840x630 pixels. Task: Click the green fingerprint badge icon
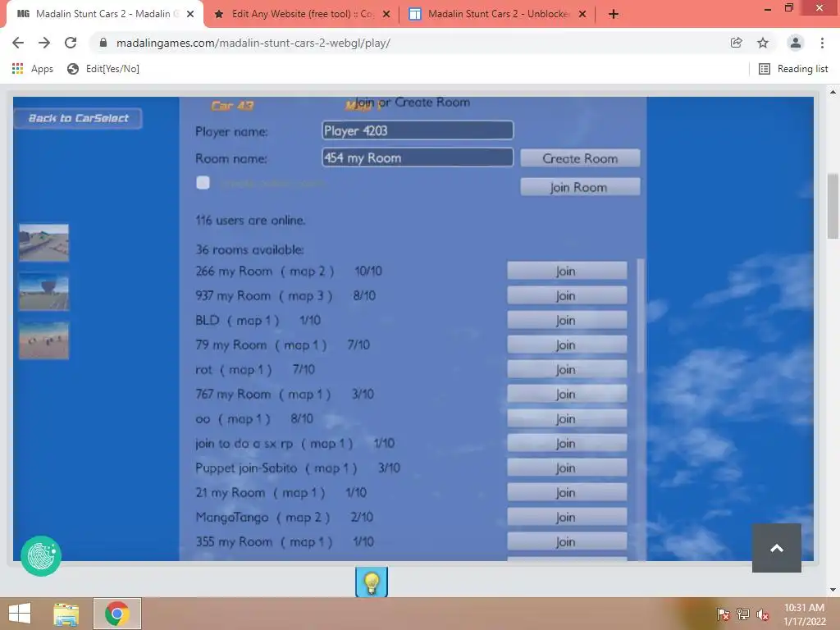coord(41,556)
